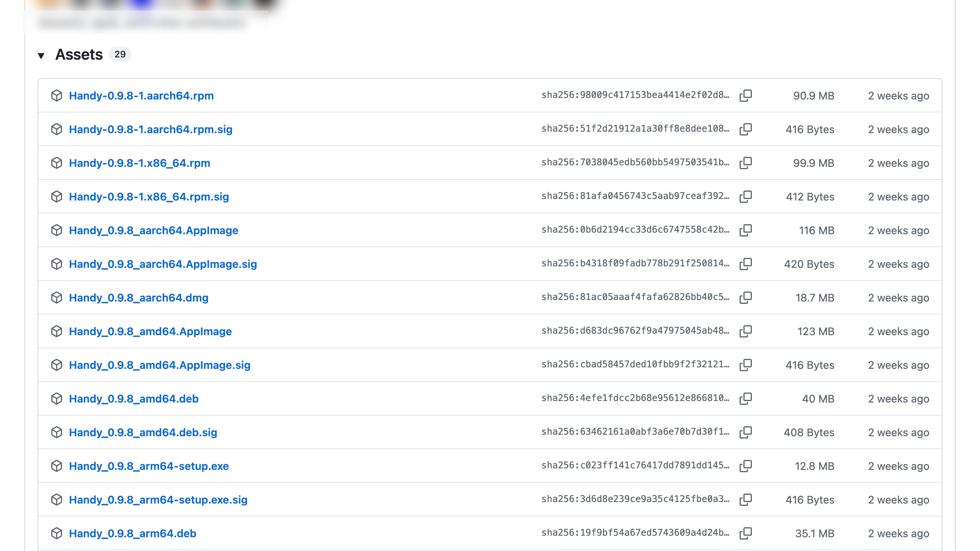
Task: Click the Assets heading
Action: 79,55
